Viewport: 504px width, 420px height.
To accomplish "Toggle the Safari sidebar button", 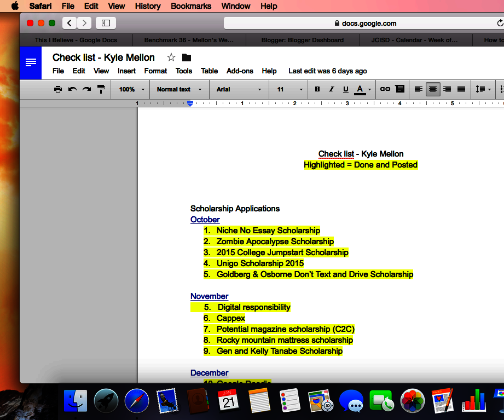I will [x=106, y=23].
